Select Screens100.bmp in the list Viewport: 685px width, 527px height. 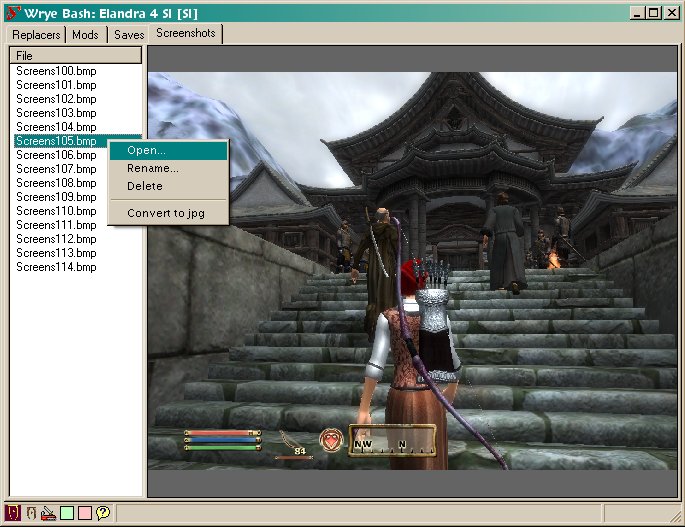pyautogui.click(x=56, y=71)
